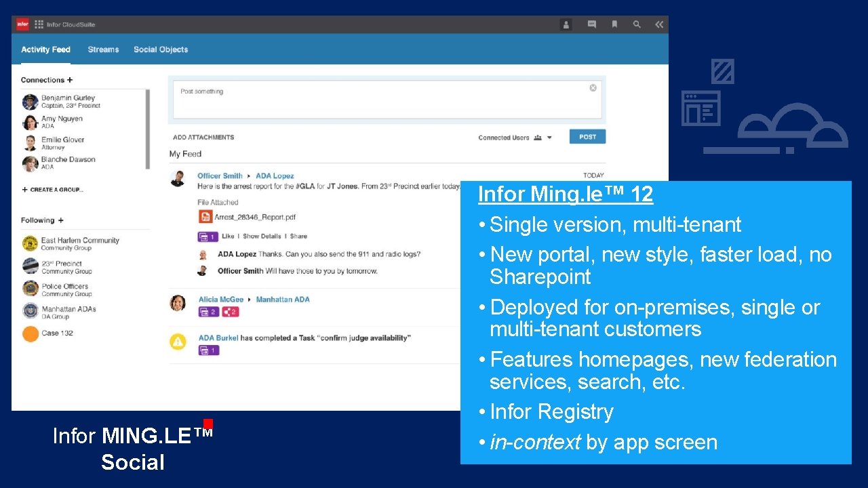Add a following with the plus icon
The height and width of the screenshot is (488, 868).
coord(60,220)
